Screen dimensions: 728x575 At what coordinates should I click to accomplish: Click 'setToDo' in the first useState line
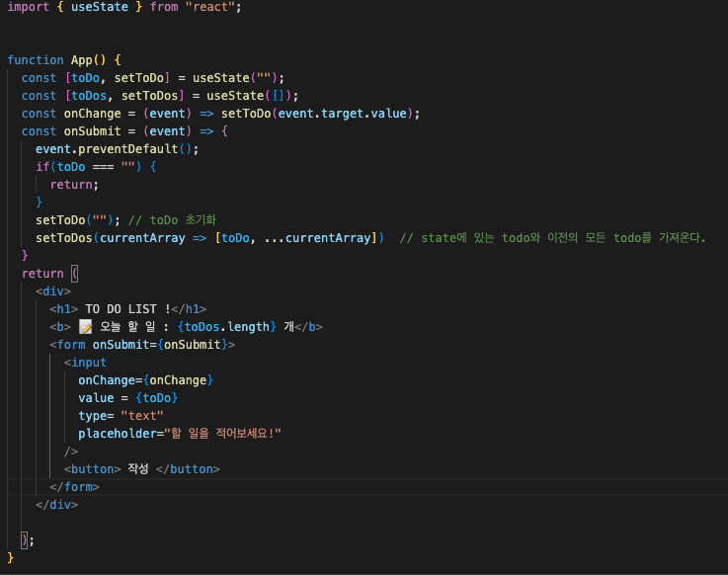[139, 78]
